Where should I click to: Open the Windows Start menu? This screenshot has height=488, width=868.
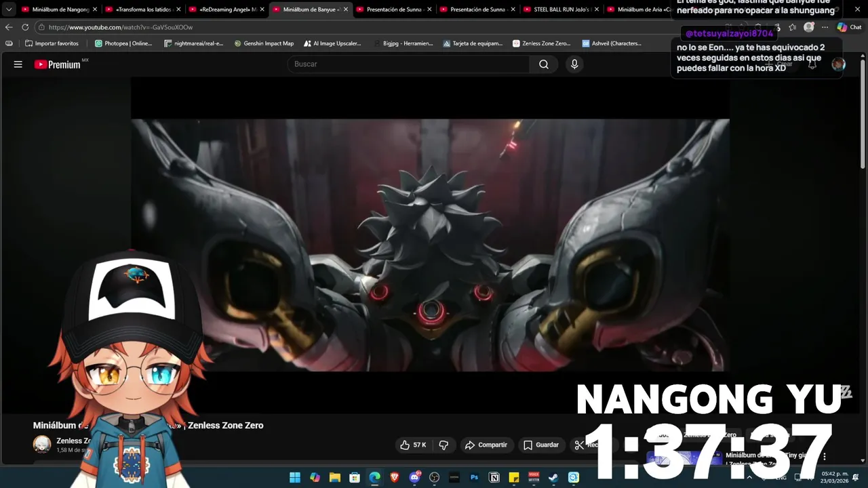click(295, 478)
